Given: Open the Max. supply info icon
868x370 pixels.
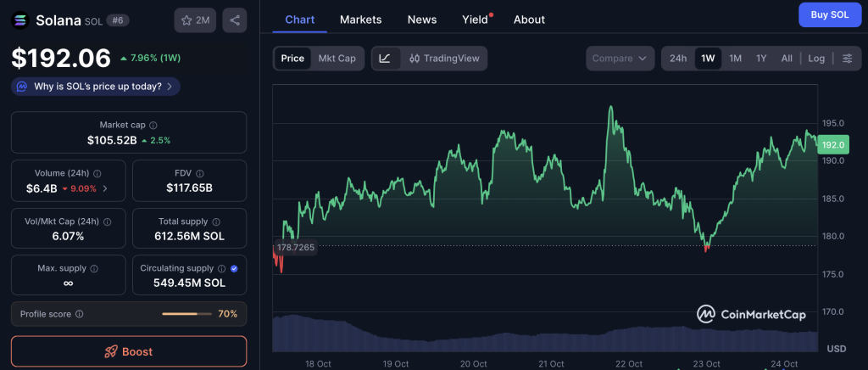Looking at the screenshot, I should (x=94, y=269).
